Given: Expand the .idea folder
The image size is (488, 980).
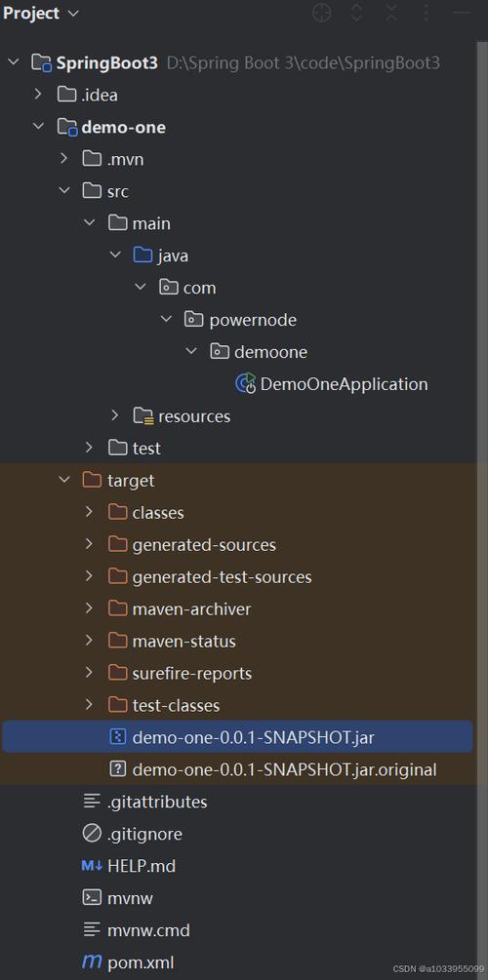Looking at the screenshot, I should [x=37, y=95].
